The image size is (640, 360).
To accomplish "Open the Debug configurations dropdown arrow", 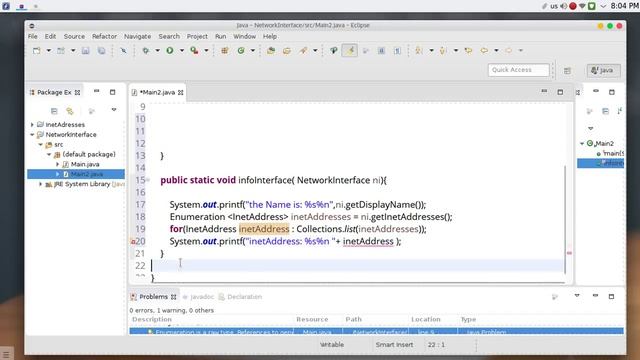I will coord(158,51).
